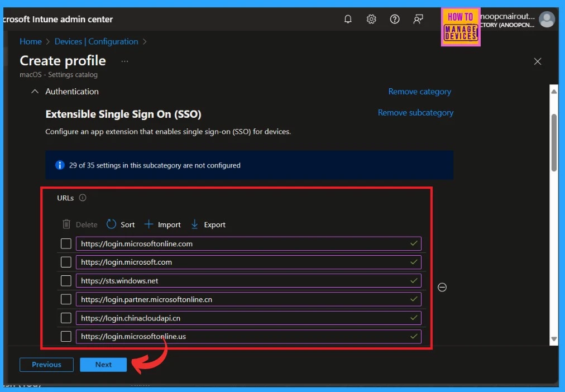Collapse the Authentication category chevron
This screenshot has width=565, height=392.
point(35,92)
